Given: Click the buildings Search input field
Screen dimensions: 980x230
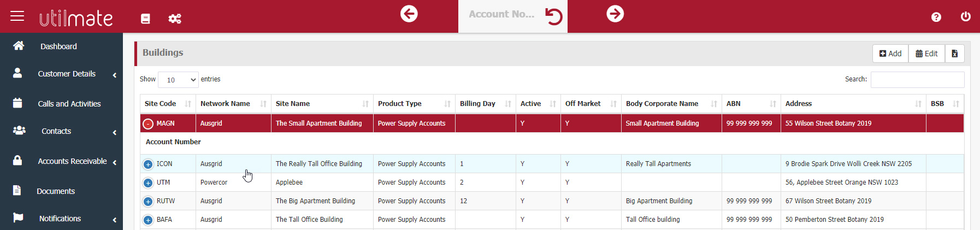Looking at the screenshot, I should (917, 80).
